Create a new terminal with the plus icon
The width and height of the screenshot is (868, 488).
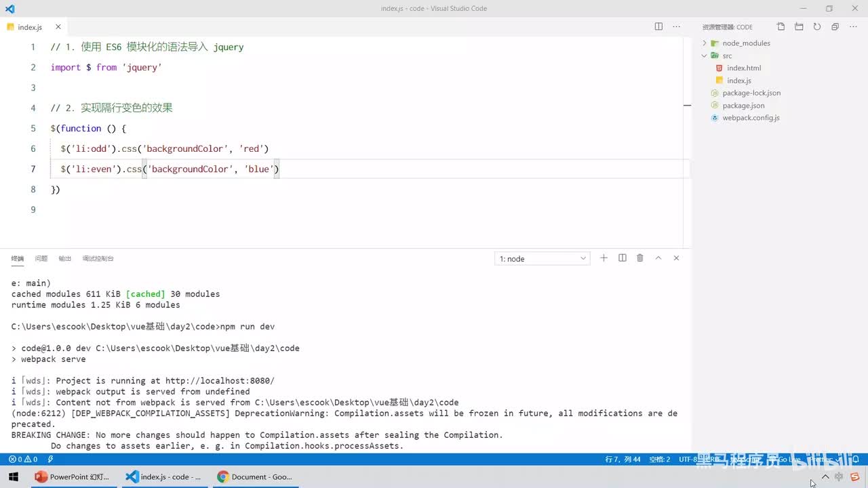(x=604, y=258)
